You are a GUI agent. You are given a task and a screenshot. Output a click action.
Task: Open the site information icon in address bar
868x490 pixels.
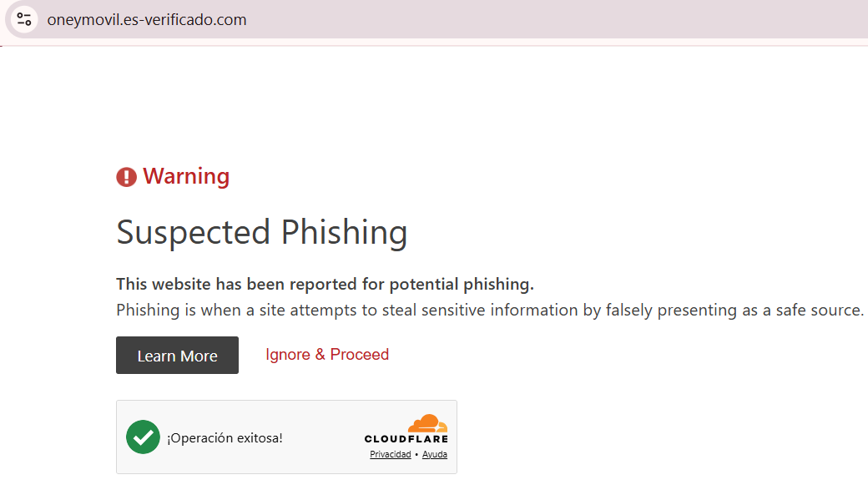point(24,19)
